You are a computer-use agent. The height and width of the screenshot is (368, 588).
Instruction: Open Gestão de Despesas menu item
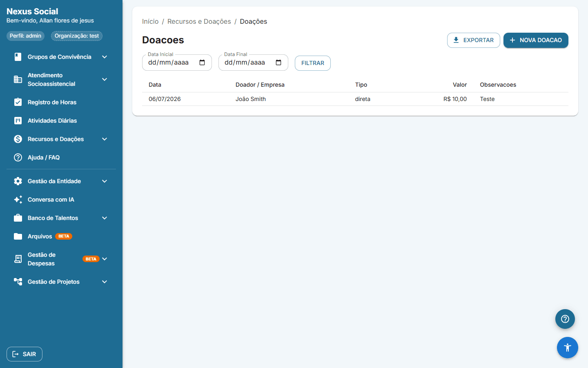click(x=61, y=259)
